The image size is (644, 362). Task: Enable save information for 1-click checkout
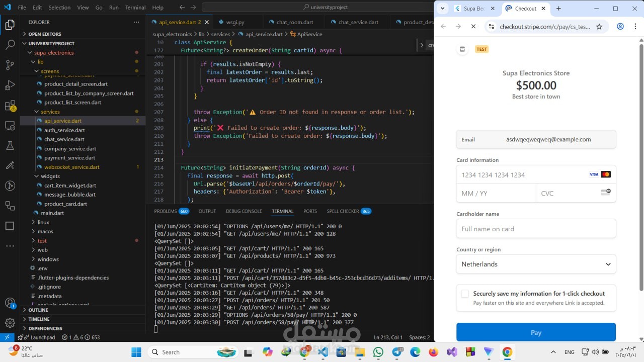coord(465,294)
